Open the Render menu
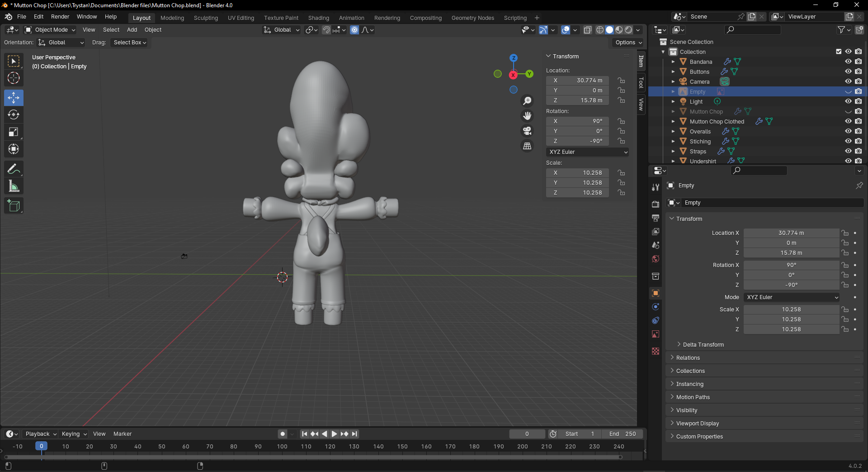The width and height of the screenshot is (868, 472). pyautogui.click(x=60, y=17)
